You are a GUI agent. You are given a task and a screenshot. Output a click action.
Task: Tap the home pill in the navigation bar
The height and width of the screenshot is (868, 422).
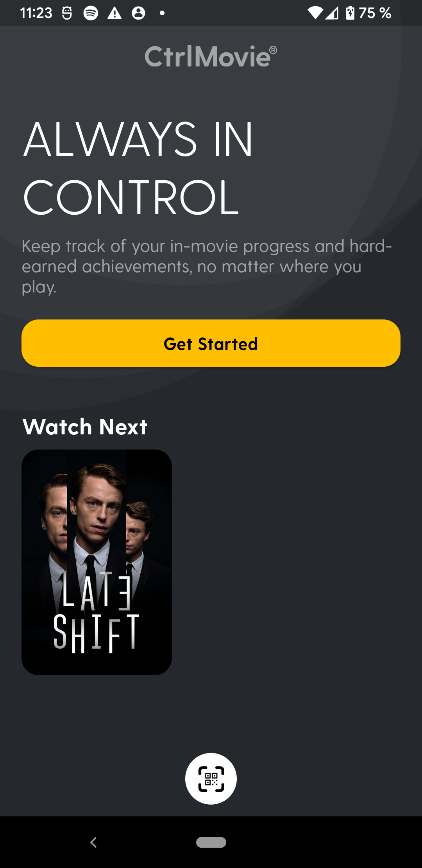pyautogui.click(x=211, y=842)
